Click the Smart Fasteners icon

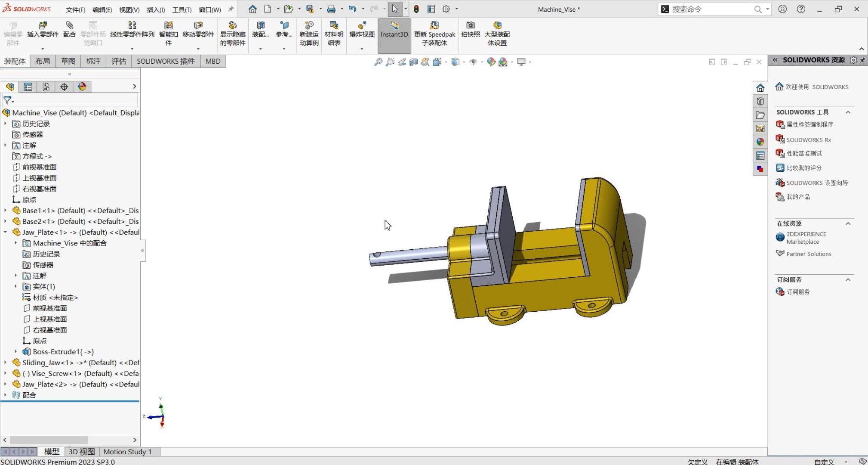click(x=169, y=26)
